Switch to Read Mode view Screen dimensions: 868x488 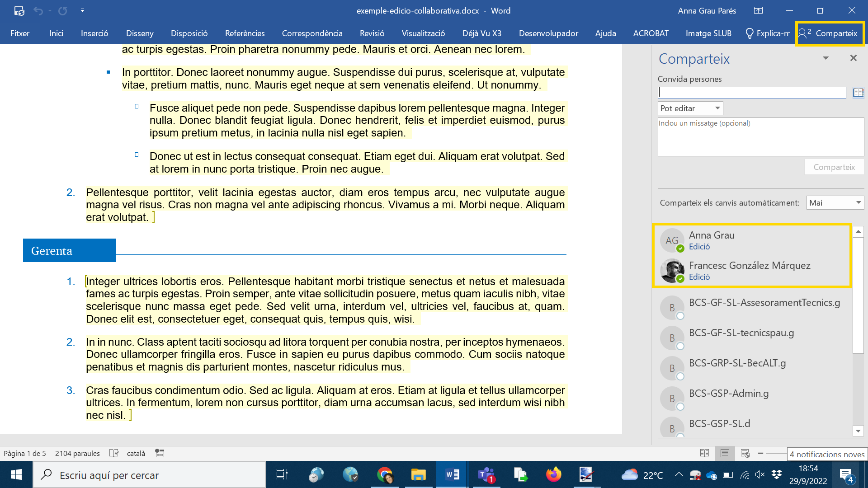click(x=704, y=453)
